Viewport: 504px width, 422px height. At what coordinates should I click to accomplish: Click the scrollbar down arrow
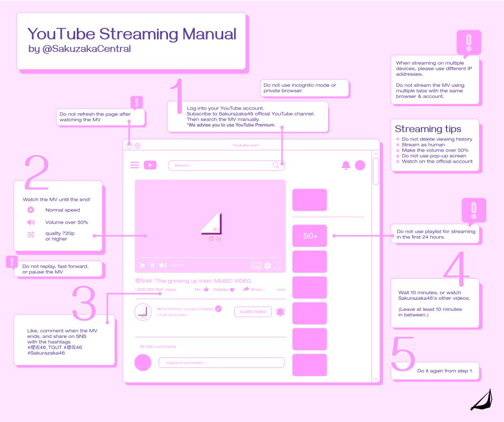pos(376,379)
